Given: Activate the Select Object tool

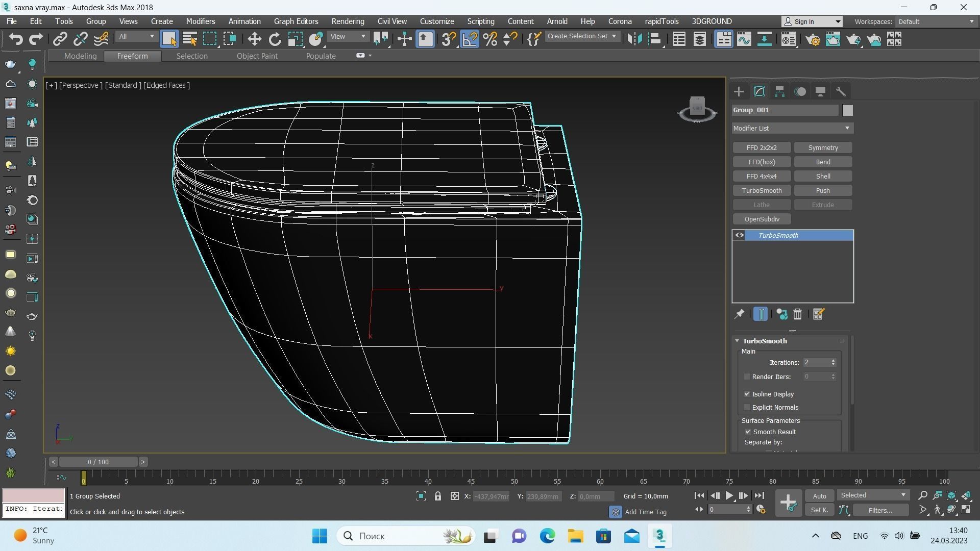Looking at the screenshot, I should coord(169,39).
